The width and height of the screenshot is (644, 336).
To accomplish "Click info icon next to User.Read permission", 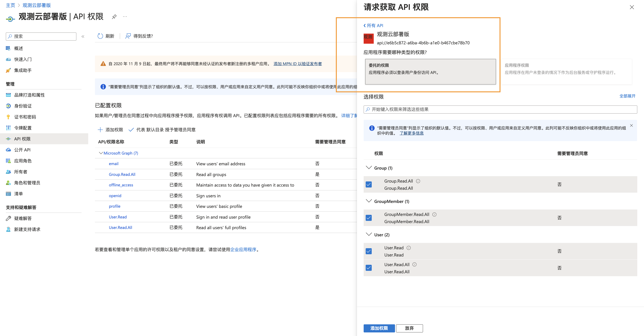I will 409,248.
